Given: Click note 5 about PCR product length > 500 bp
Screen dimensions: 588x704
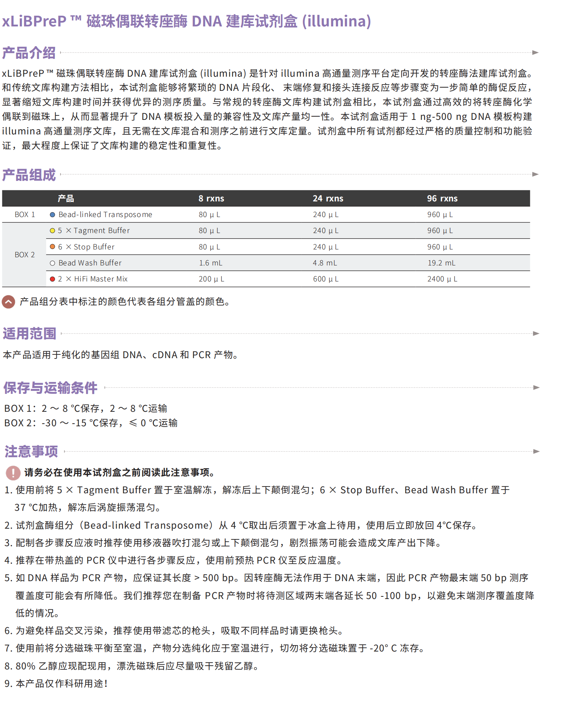Looking at the screenshot, I should click(270, 596).
